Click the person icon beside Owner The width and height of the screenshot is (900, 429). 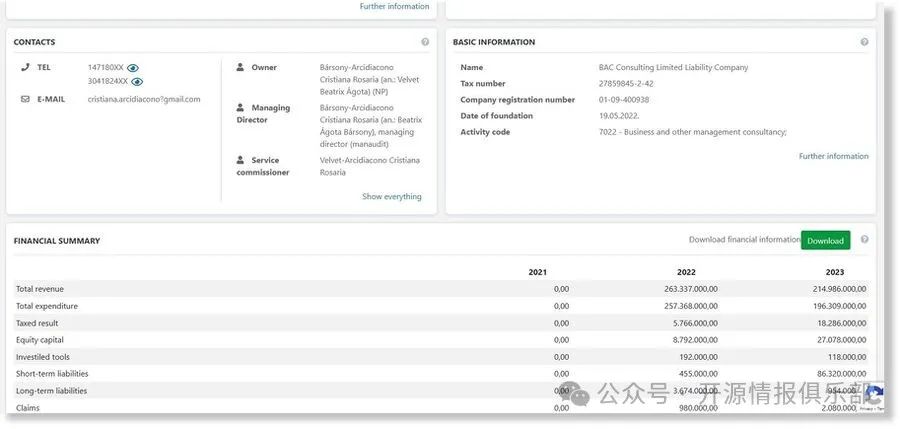click(240, 67)
